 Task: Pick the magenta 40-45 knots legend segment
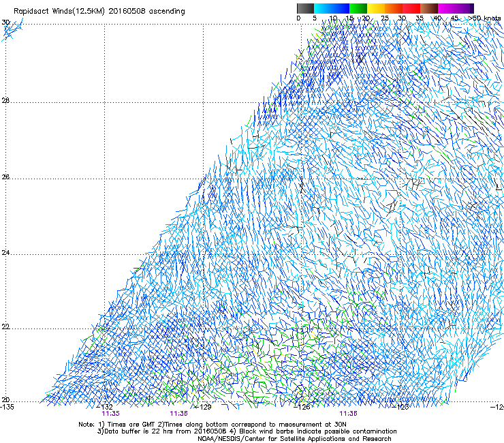point(447,8)
